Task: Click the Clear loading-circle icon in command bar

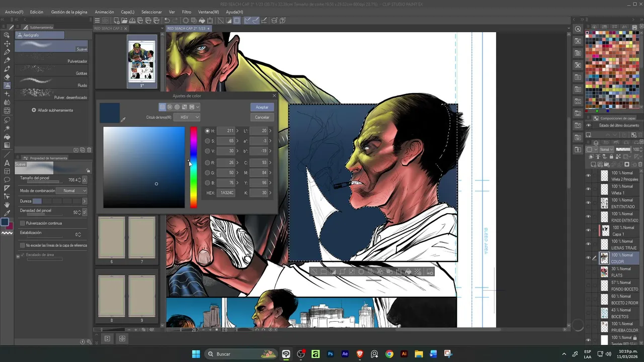Action: tap(186, 21)
